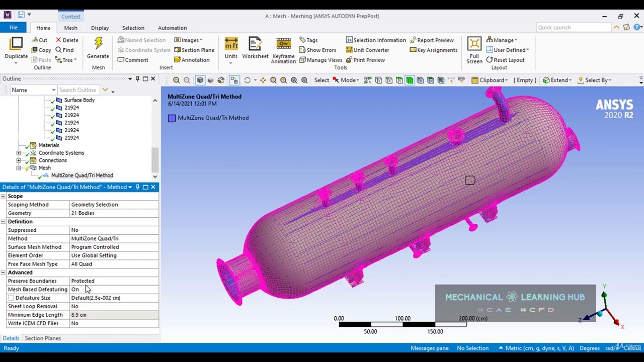644x362 pixels.
Task: Pin the Outline panel
Action: (137, 79)
